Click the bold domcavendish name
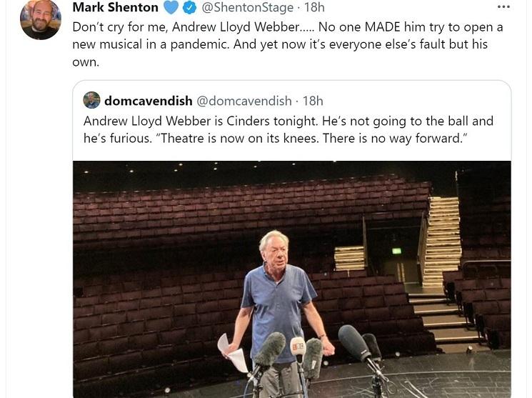Viewport: 532px width, 398px height. (148, 101)
